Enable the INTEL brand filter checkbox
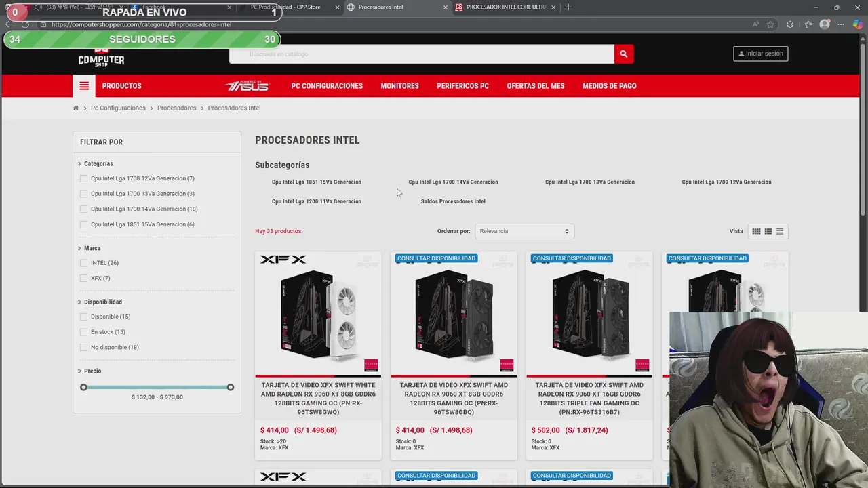868x488 pixels. 83,263
